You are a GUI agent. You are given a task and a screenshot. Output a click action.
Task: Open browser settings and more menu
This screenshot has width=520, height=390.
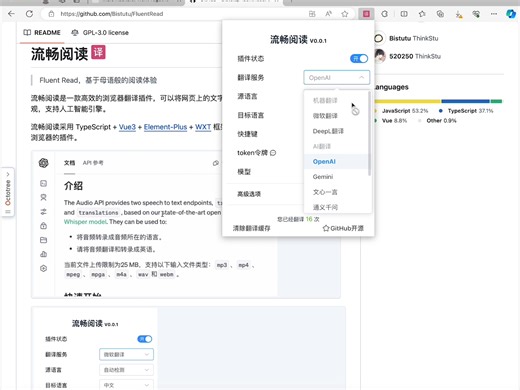pos(494,14)
